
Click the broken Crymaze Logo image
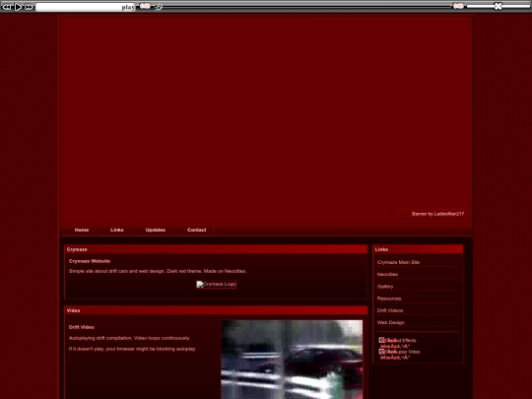[216, 284]
